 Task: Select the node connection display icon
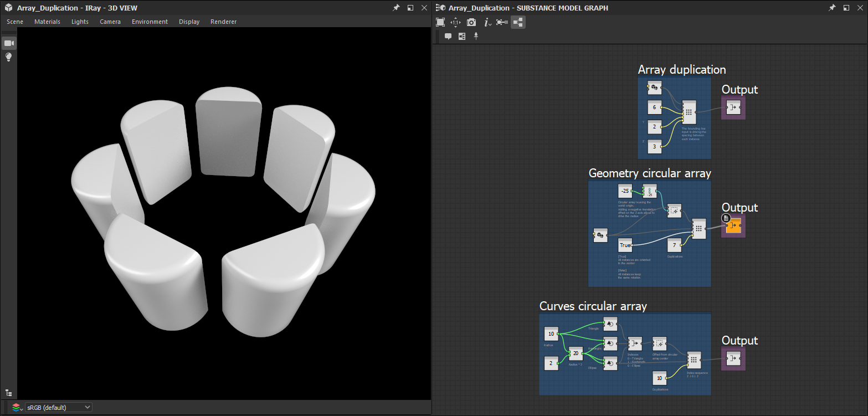501,22
